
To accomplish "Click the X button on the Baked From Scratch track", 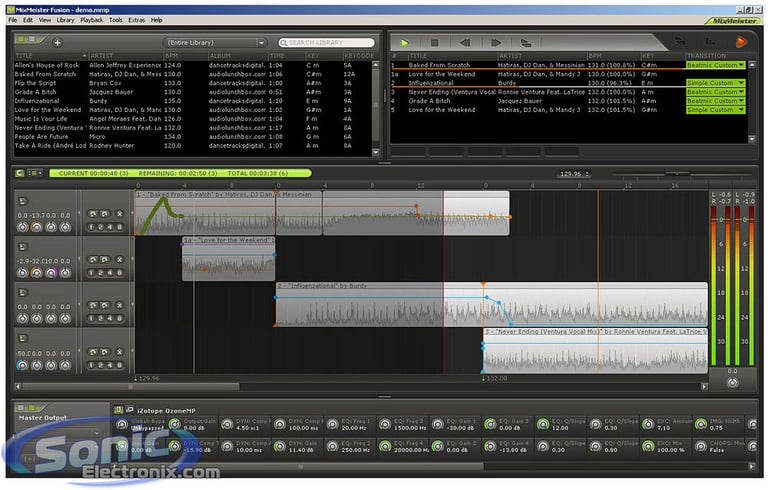I will tap(120, 214).
